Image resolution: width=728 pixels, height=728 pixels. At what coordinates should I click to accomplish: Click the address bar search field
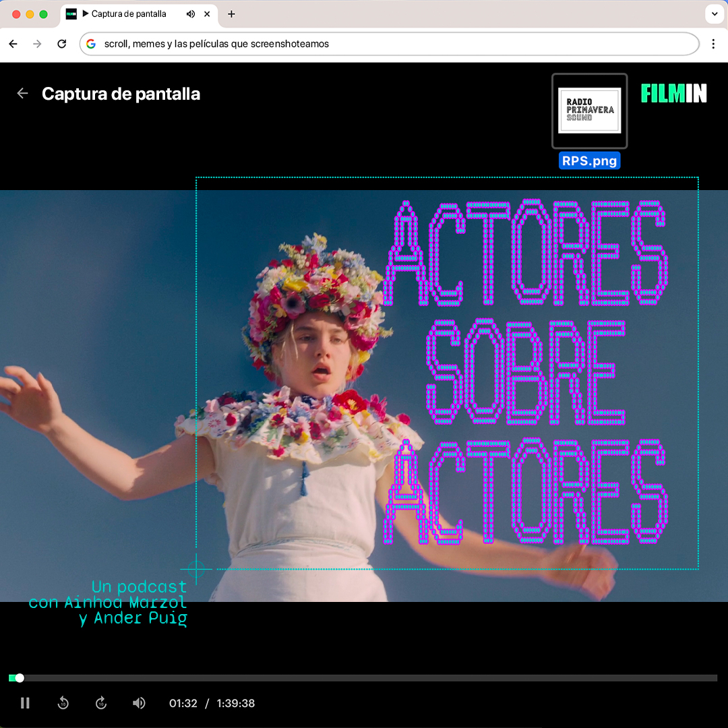point(389,44)
